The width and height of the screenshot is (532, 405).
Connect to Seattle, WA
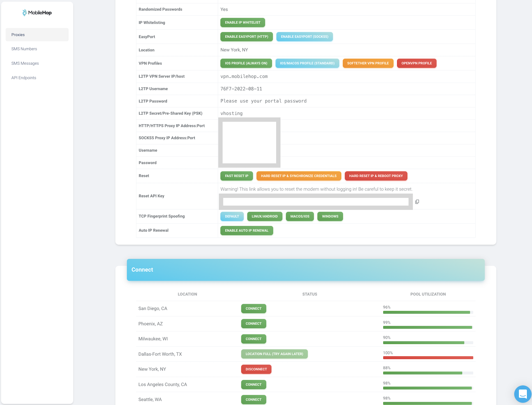tap(253, 399)
